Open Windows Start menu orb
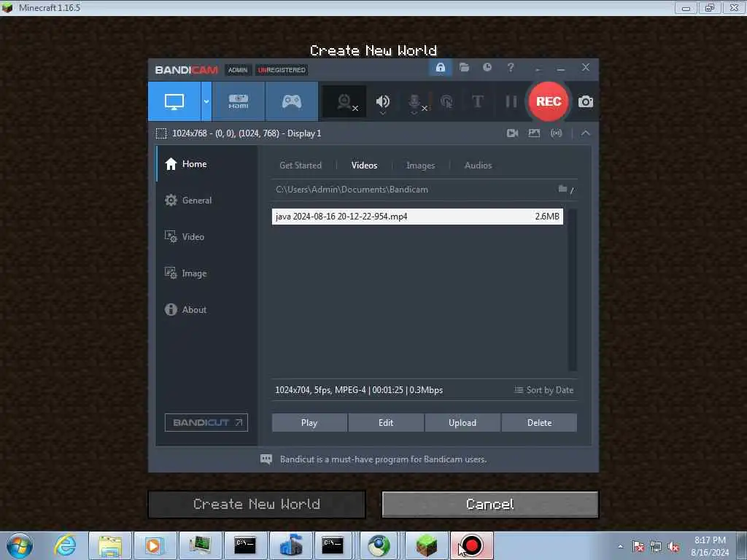The height and width of the screenshot is (560, 747). point(20,545)
